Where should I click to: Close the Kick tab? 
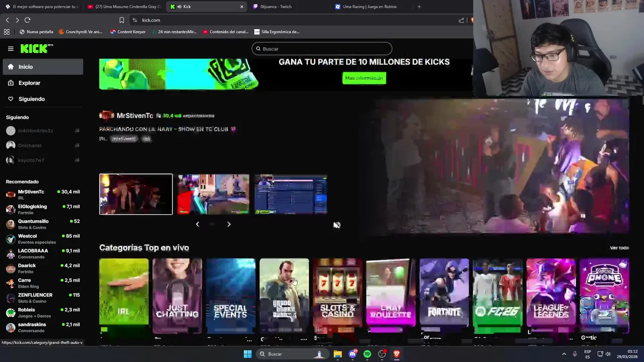point(242,7)
